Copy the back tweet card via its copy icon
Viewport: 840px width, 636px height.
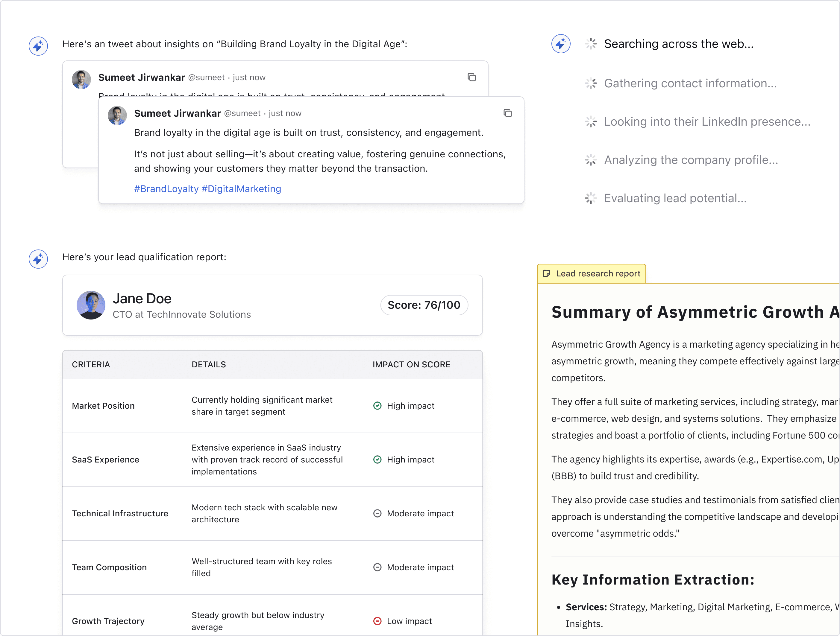pyautogui.click(x=472, y=77)
